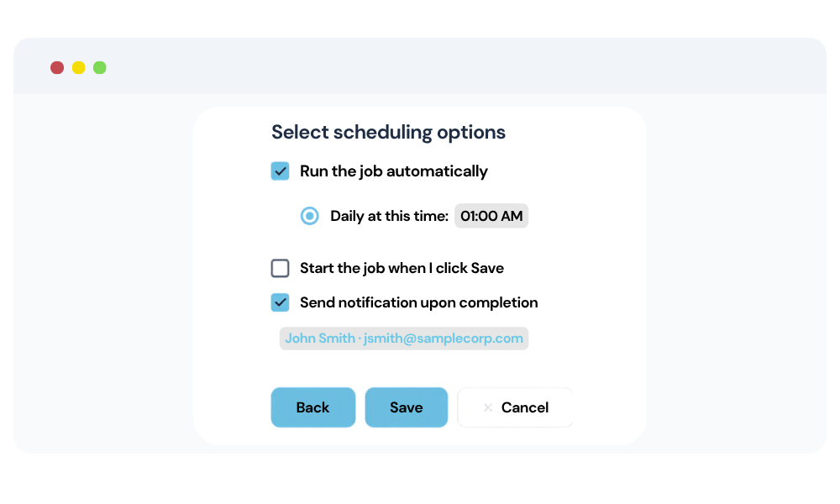
Task: Click the Cancel button text
Action: (525, 407)
